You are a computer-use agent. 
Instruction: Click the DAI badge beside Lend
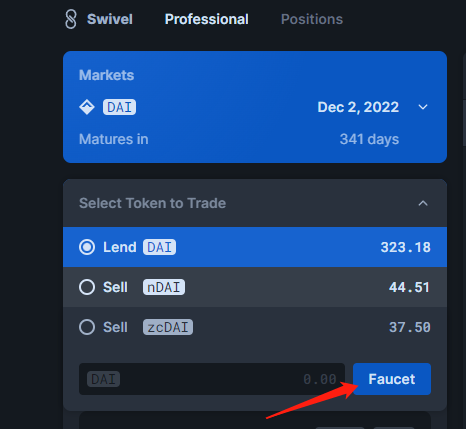159,247
